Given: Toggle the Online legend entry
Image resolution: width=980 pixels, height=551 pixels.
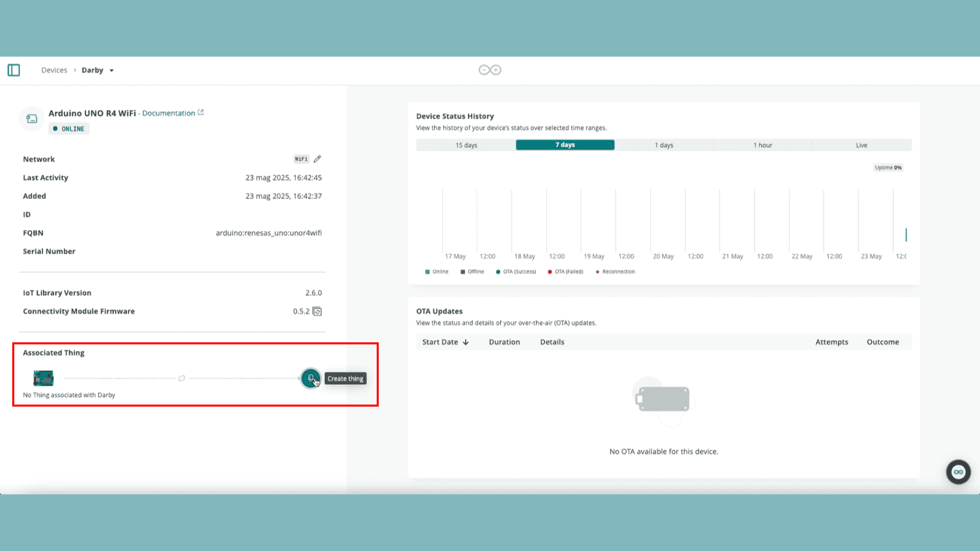Looking at the screenshot, I should pyautogui.click(x=437, y=271).
